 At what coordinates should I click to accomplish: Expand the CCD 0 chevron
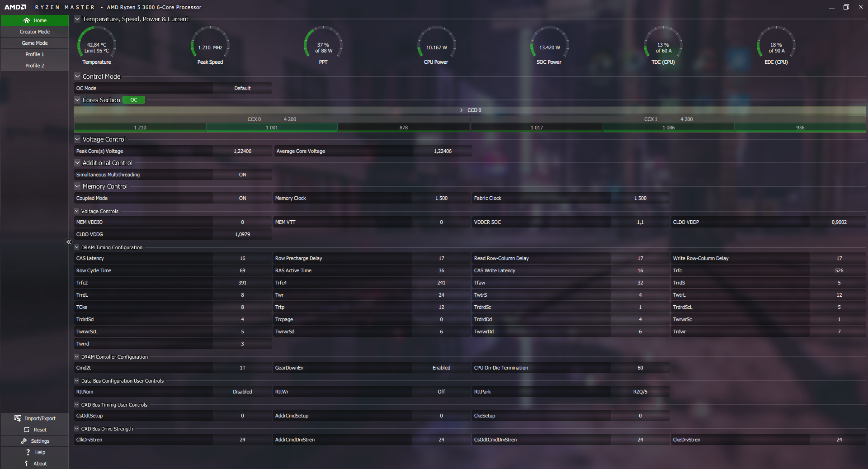pyautogui.click(x=461, y=110)
